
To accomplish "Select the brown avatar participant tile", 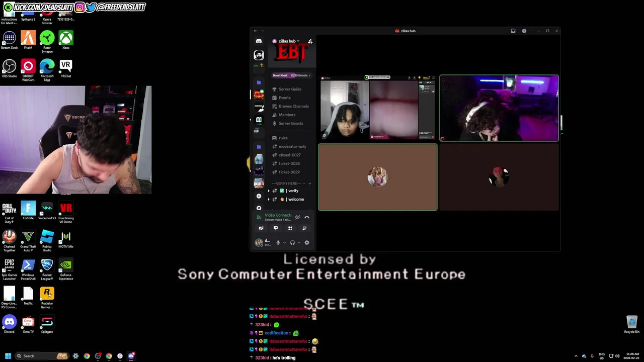I will [378, 177].
